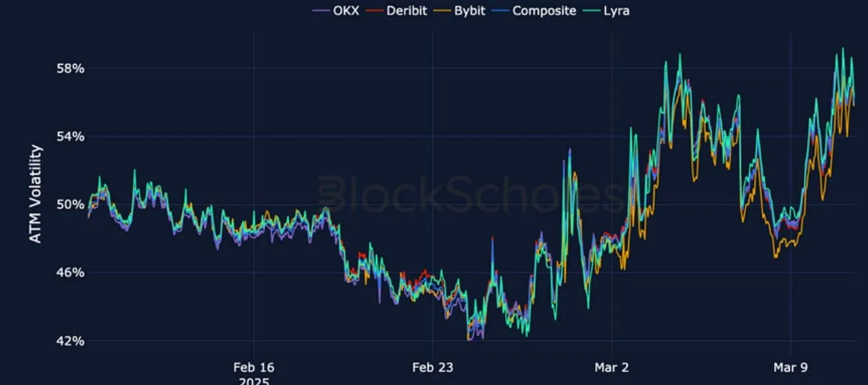
Task: Toggle the Lyra series in the legend
Action: point(605,11)
